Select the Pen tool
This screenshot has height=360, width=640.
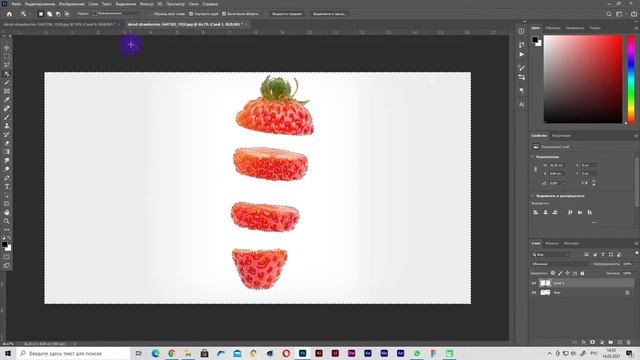coord(7,178)
